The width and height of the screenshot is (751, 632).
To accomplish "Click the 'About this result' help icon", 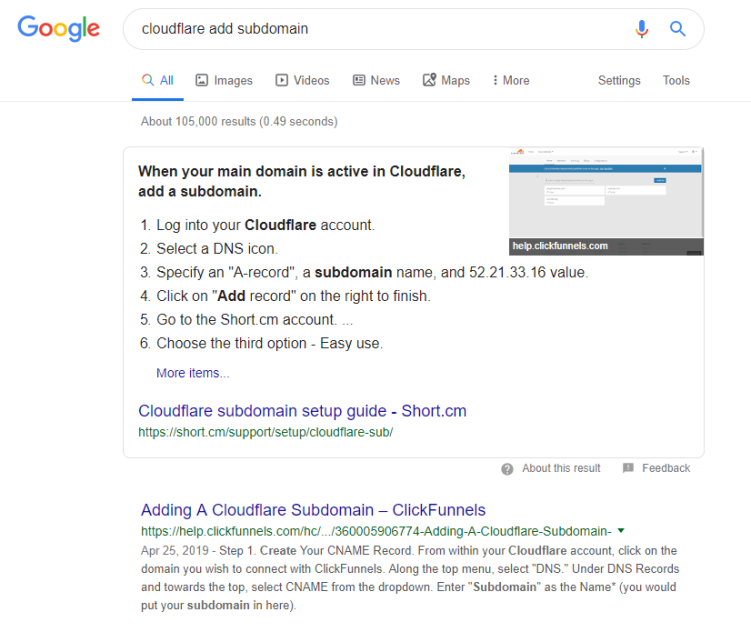I will tap(507, 468).
